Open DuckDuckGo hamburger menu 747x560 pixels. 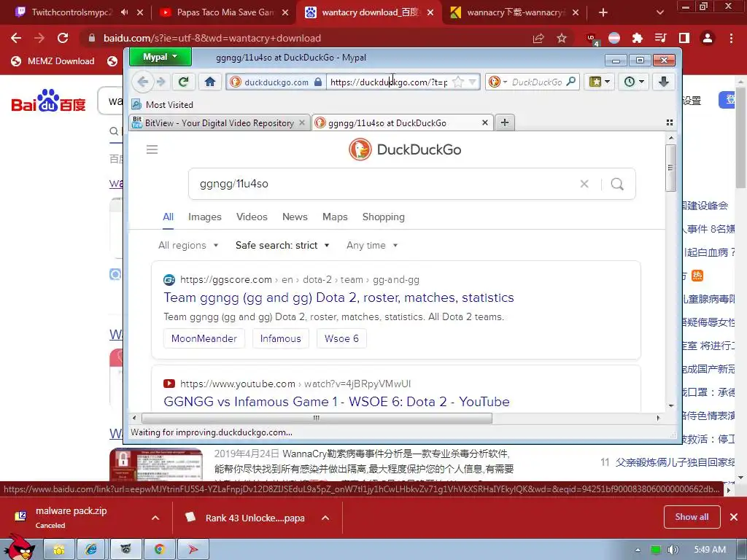tap(152, 149)
